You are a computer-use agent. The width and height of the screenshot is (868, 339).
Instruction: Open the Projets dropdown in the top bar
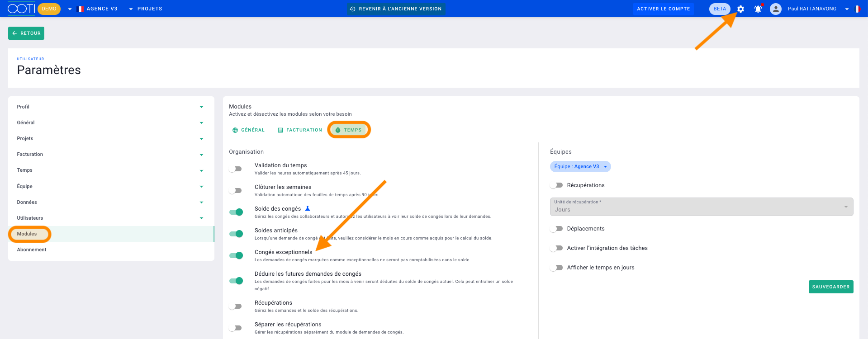tap(145, 9)
